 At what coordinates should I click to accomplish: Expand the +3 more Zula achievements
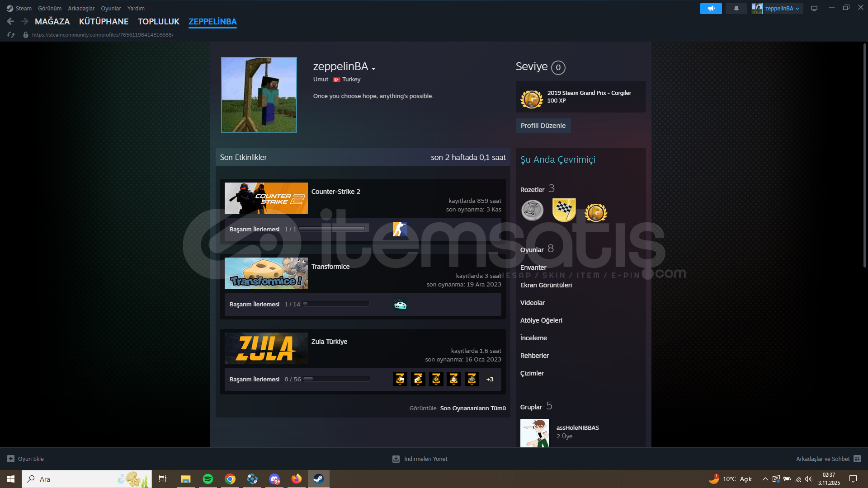(x=490, y=379)
